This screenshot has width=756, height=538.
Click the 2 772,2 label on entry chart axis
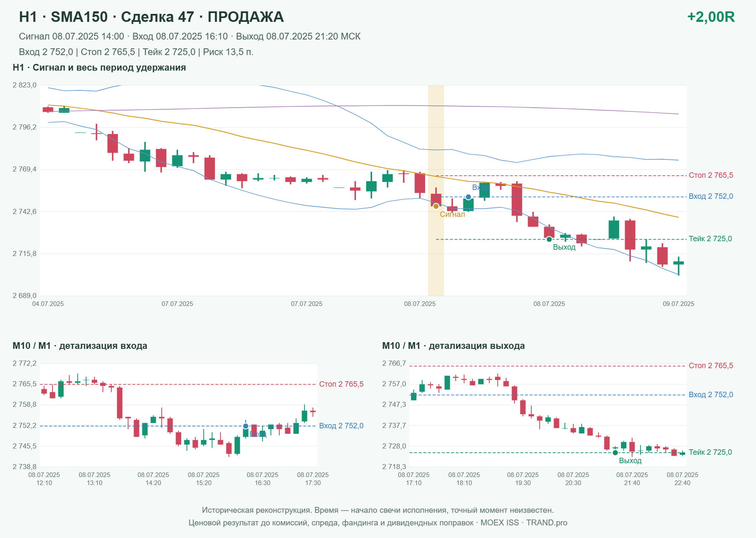pyautogui.click(x=24, y=364)
